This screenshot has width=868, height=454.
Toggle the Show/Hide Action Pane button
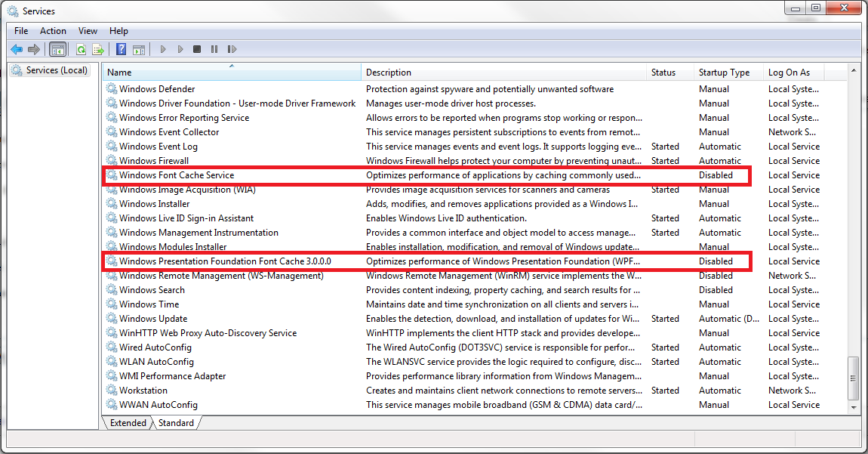point(138,49)
